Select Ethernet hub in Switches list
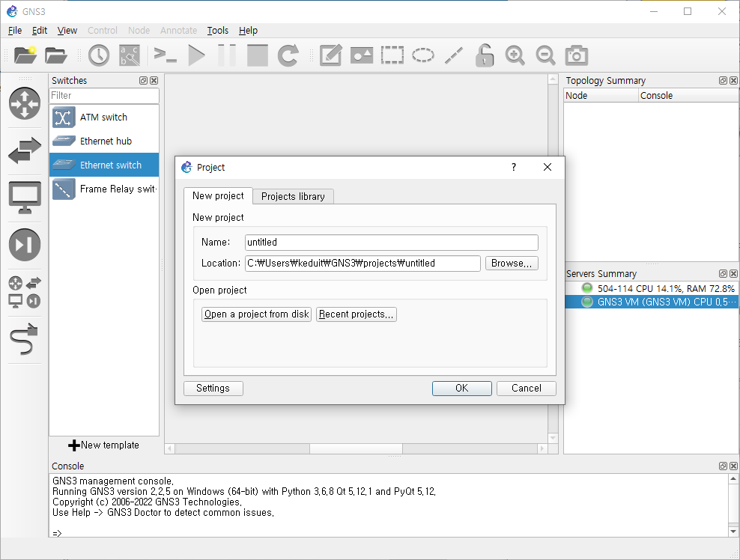This screenshot has height=560, width=740. tap(104, 141)
